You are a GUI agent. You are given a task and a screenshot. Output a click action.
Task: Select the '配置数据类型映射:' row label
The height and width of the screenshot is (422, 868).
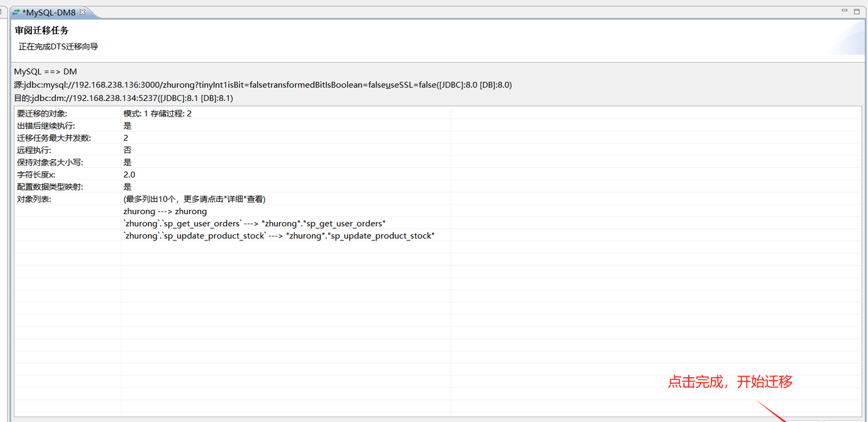[50, 186]
